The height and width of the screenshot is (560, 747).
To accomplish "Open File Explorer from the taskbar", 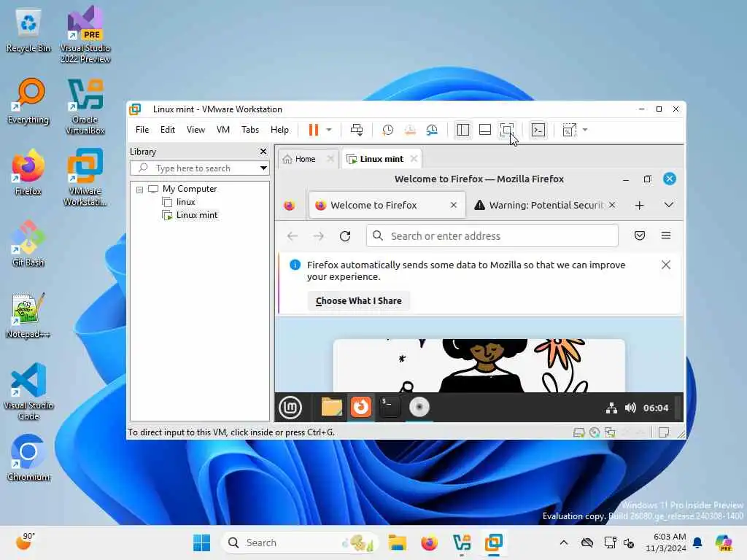I will point(397,542).
